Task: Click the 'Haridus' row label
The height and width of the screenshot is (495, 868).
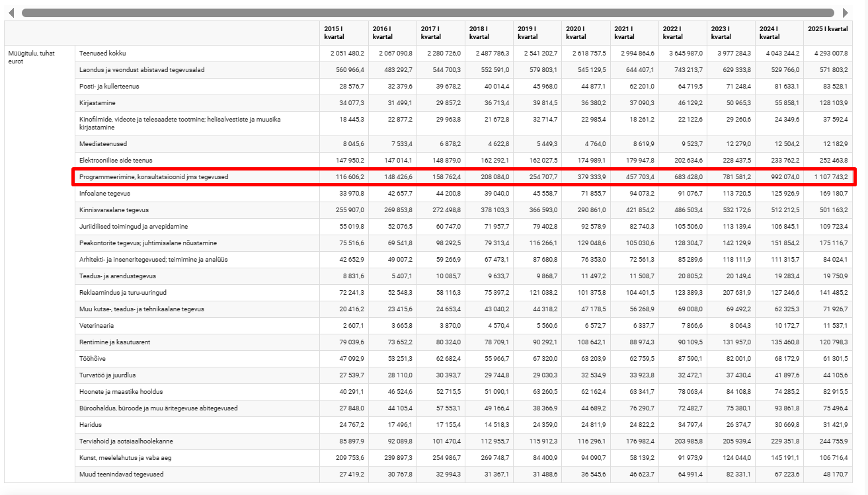Action: pyautogui.click(x=91, y=425)
